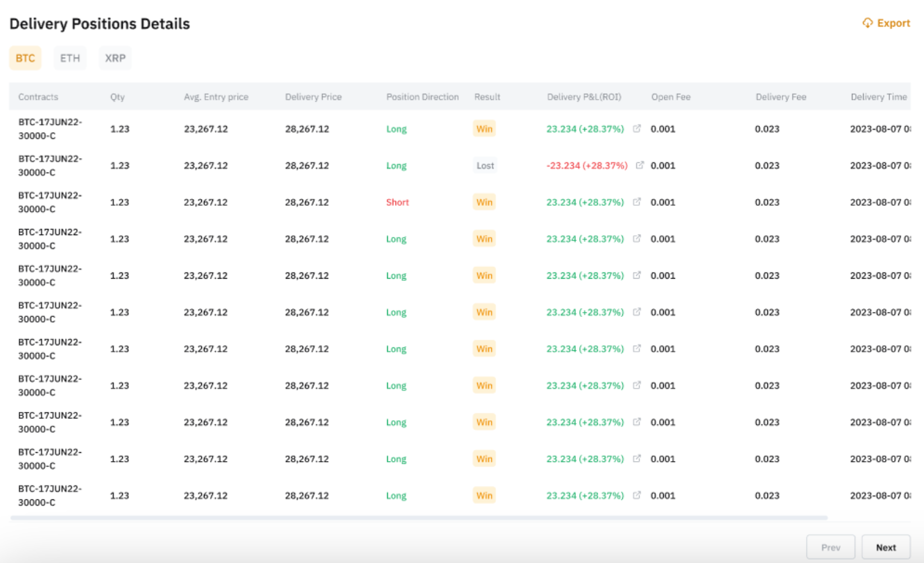The height and width of the screenshot is (563, 924).
Task: Click the Export cloud icon
Action: [867, 23]
